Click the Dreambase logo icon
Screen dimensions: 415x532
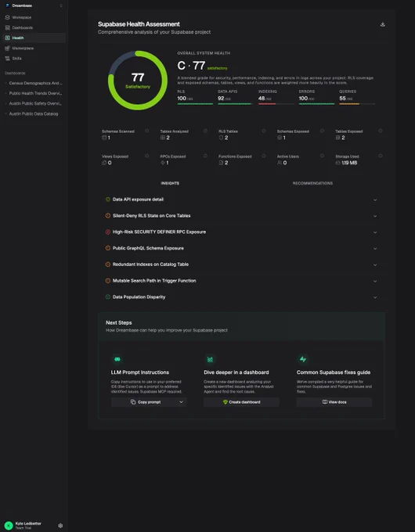(x=8, y=5)
